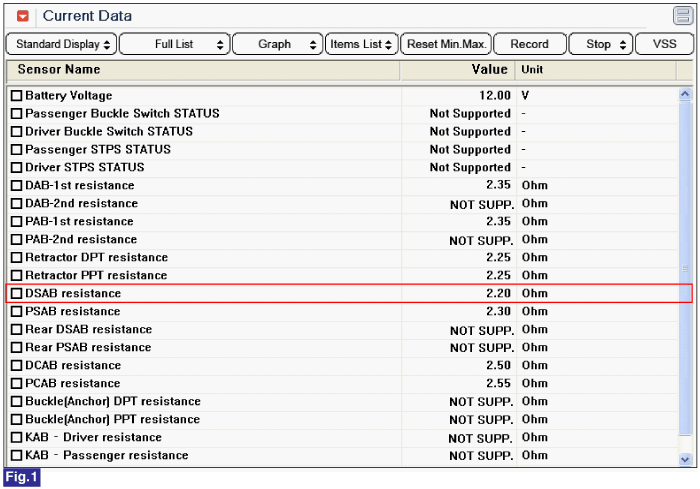The height and width of the screenshot is (489, 700).
Task: Check Buckle(Anchor) PPT resistance checkbox
Action: pos(17,419)
